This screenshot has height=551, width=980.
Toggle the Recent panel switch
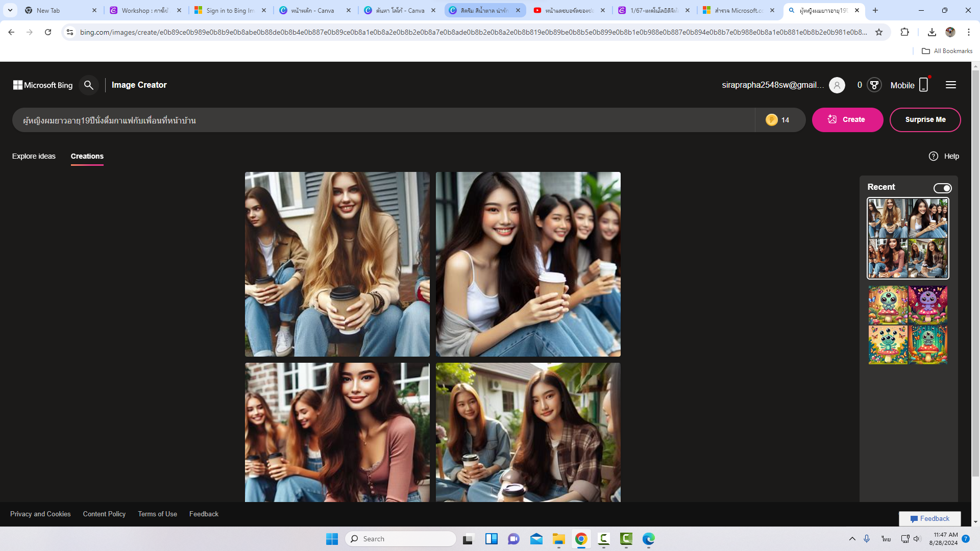click(942, 188)
